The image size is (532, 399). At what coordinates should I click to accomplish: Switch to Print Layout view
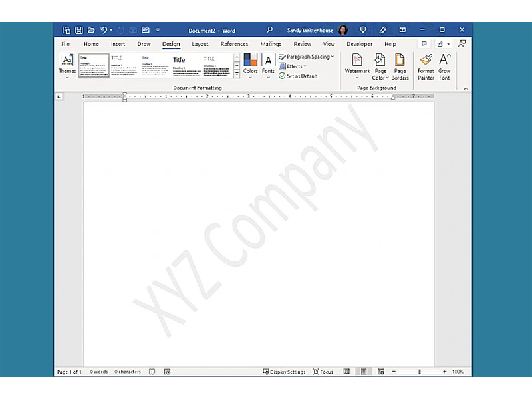click(x=364, y=372)
